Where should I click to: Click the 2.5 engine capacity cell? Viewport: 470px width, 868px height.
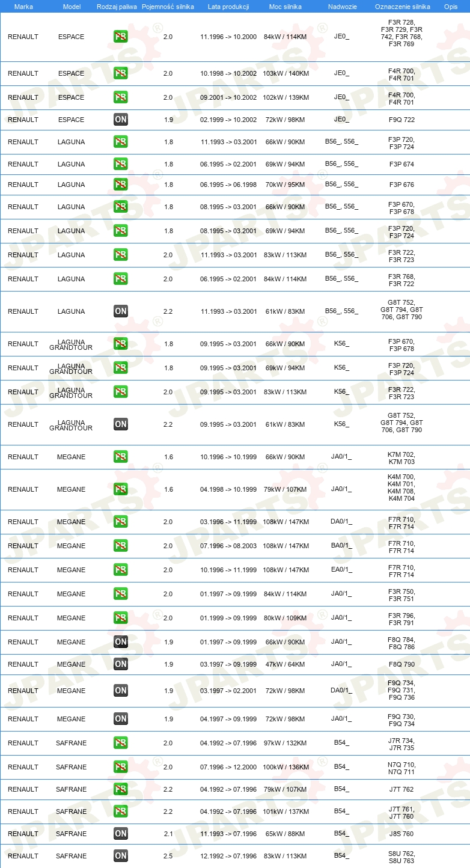coord(168,856)
